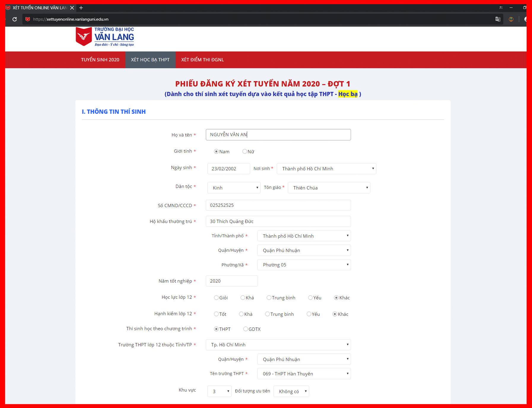Choose Khác for Học lực lớp 12
The width and height of the screenshot is (532, 408).
click(x=336, y=298)
